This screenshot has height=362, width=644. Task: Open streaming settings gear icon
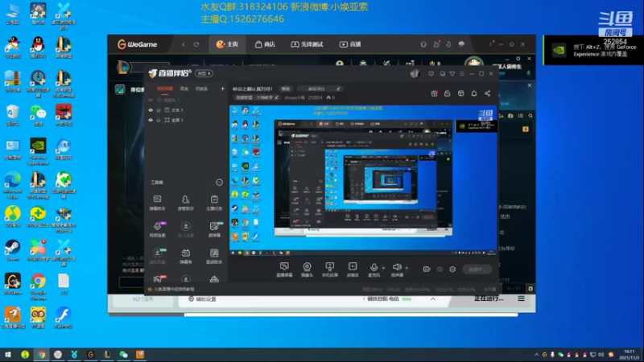coord(452,269)
